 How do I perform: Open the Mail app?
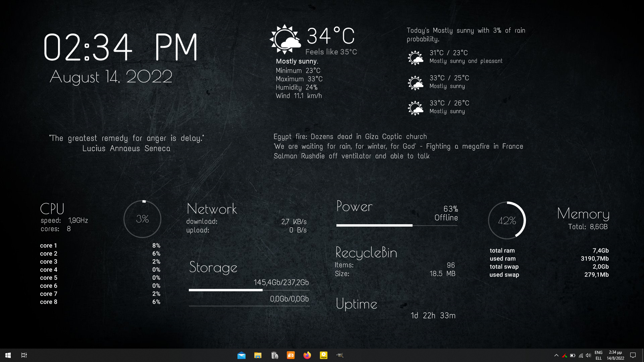[241, 355]
